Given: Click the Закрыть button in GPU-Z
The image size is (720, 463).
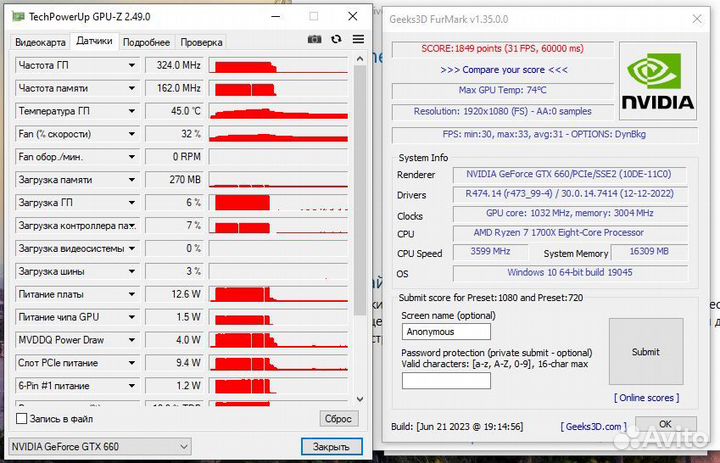Looking at the screenshot, I should coord(332,446).
